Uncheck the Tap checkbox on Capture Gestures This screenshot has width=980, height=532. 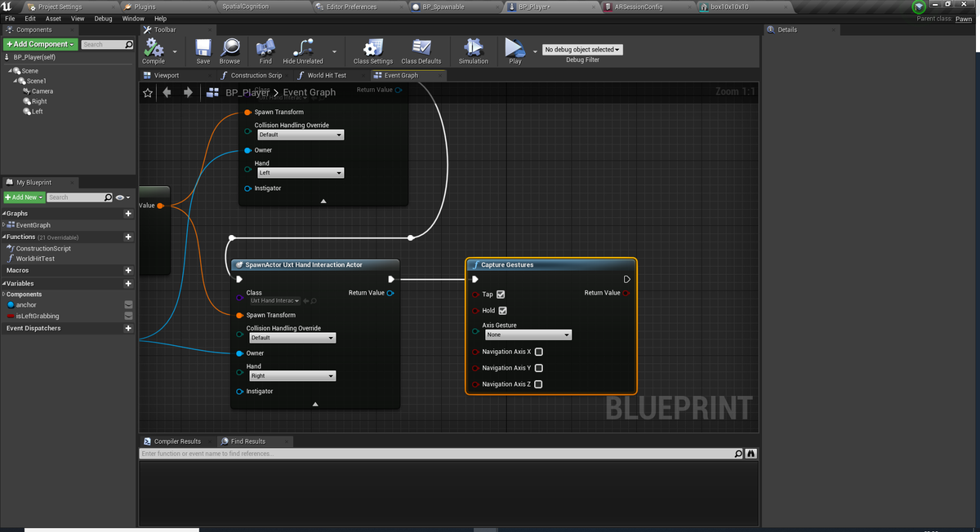(501, 295)
